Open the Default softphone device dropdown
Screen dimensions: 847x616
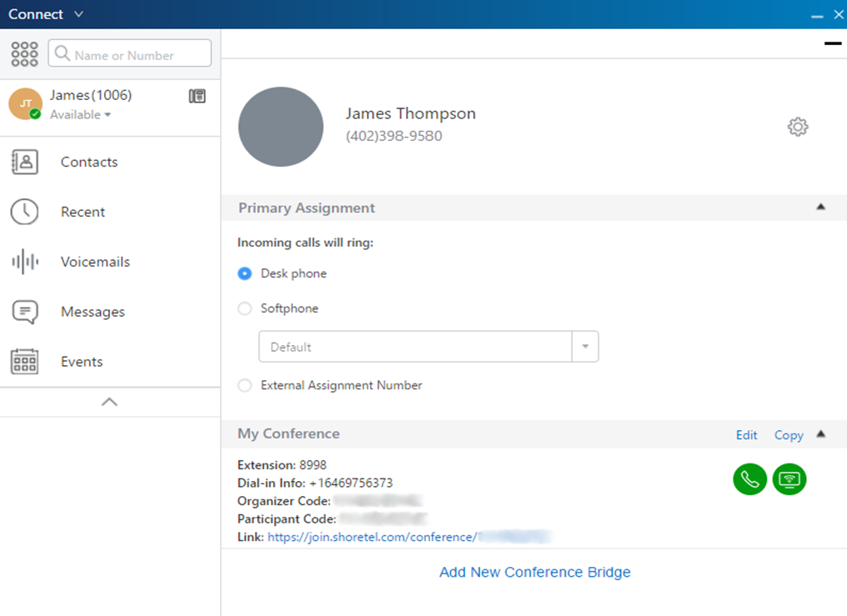tap(586, 346)
